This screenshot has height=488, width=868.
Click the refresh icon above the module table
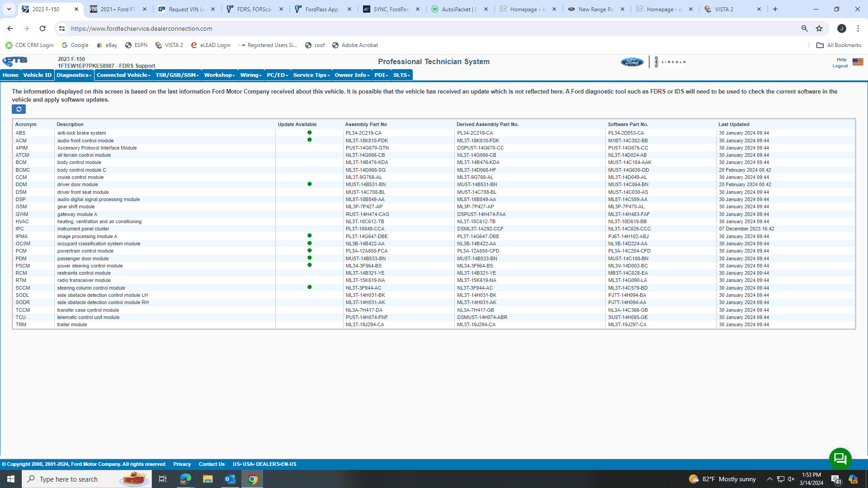19,109
